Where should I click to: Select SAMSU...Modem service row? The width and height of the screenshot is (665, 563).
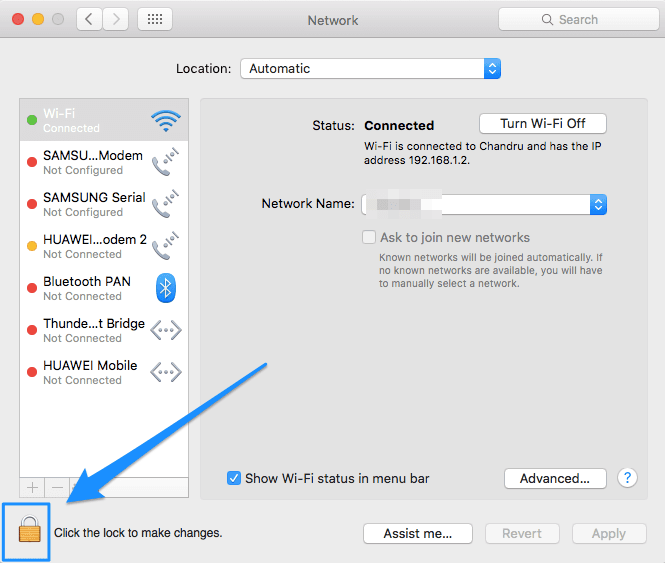point(104,162)
